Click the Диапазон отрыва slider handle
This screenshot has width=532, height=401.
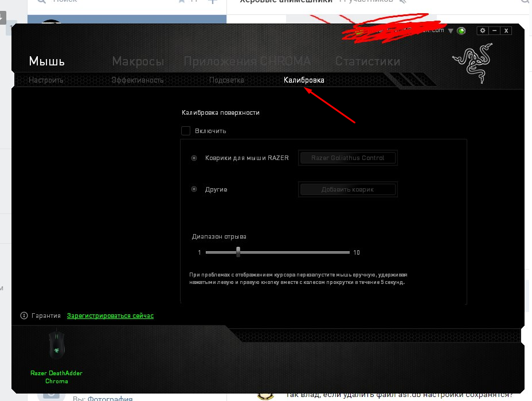coord(238,252)
